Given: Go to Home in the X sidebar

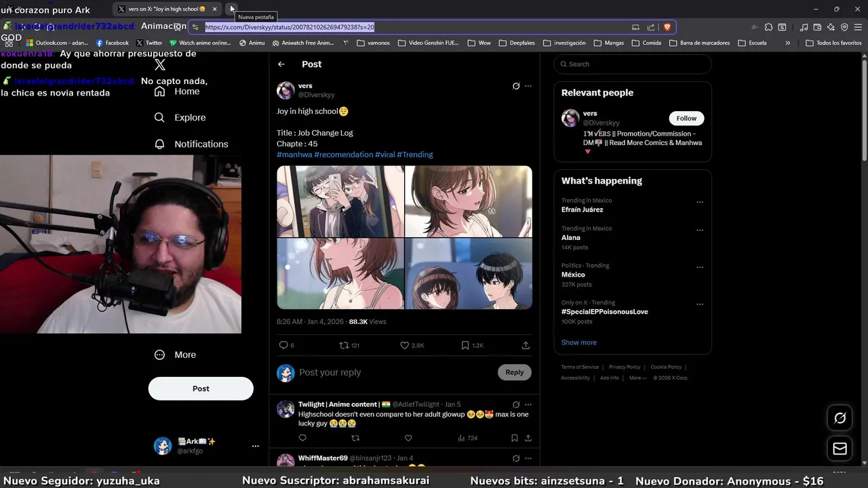Looking at the screenshot, I should (x=177, y=91).
